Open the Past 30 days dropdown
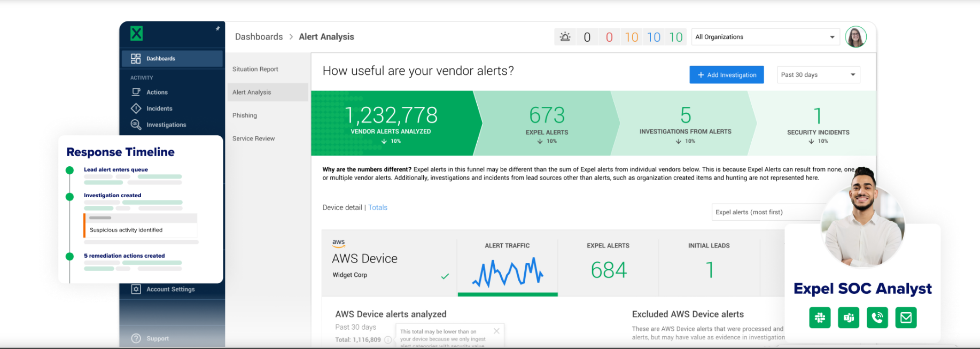Viewport: 980px width, 349px height. [819, 75]
